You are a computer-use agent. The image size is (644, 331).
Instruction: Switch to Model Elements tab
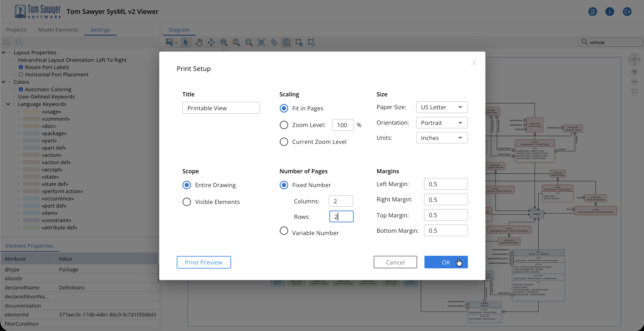[58, 30]
